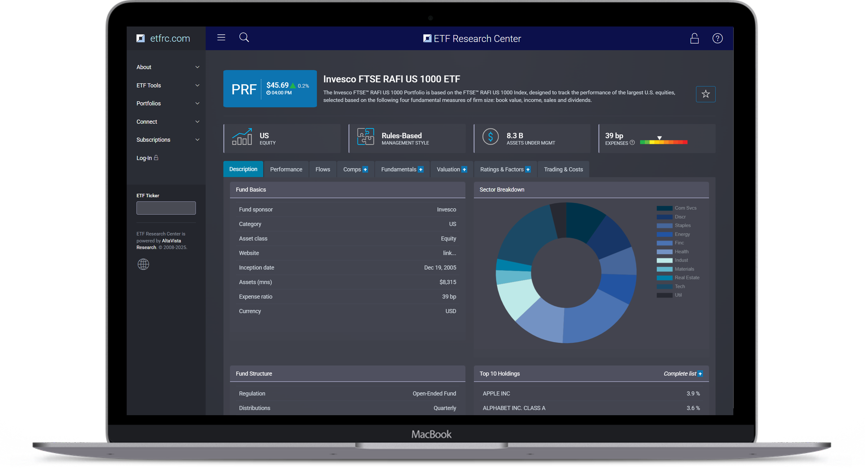Click the globe language icon in sidebar
The height and width of the screenshot is (469, 868).
tap(143, 264)
